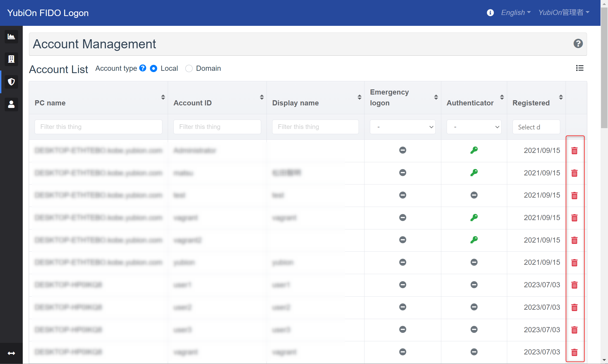Click the Account List heading text
This screenshot has height=364, width=608.
coord(59,69)
